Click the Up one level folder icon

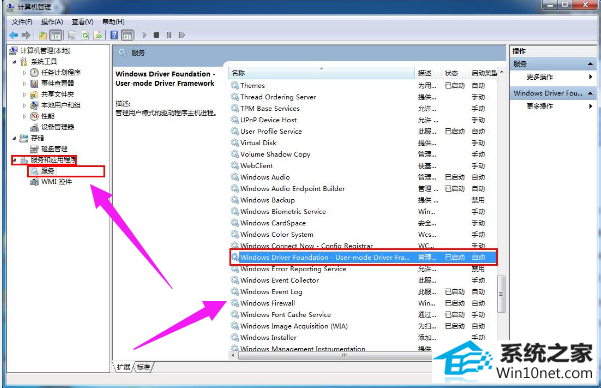[x=43, y=35]
